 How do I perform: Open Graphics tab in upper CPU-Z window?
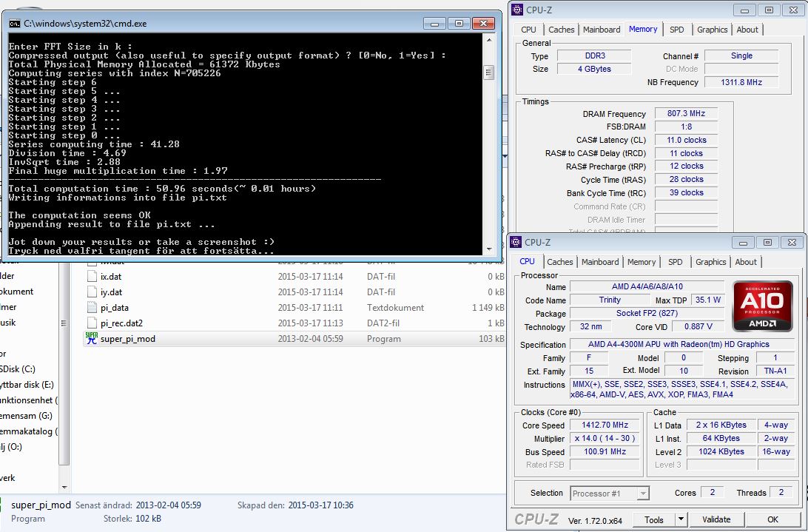coord(712,30)
